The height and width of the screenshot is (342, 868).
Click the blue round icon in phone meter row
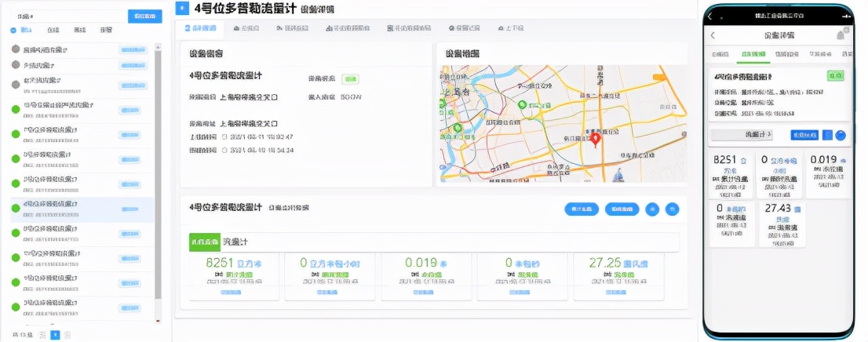pyautogui.click(x=841, y=135)
